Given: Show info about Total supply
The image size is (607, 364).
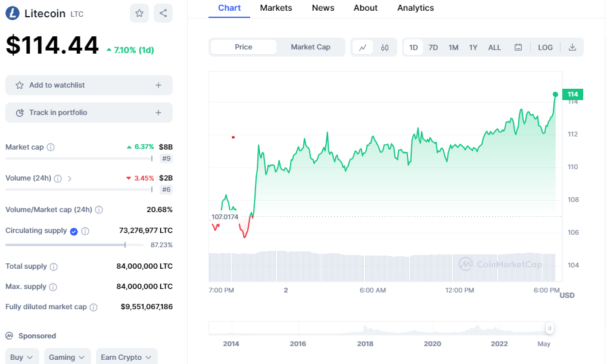Looking at the screenshot, I should (54, 267).
